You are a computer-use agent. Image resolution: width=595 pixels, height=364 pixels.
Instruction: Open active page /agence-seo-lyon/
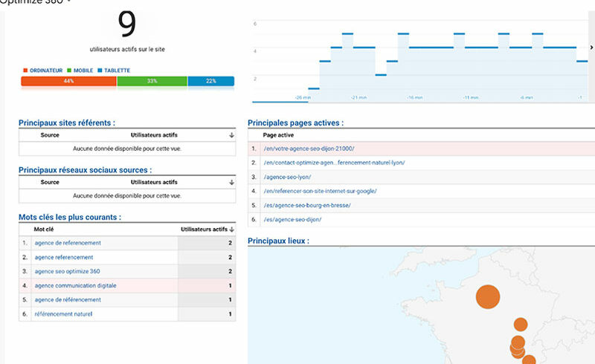(287, 177)
